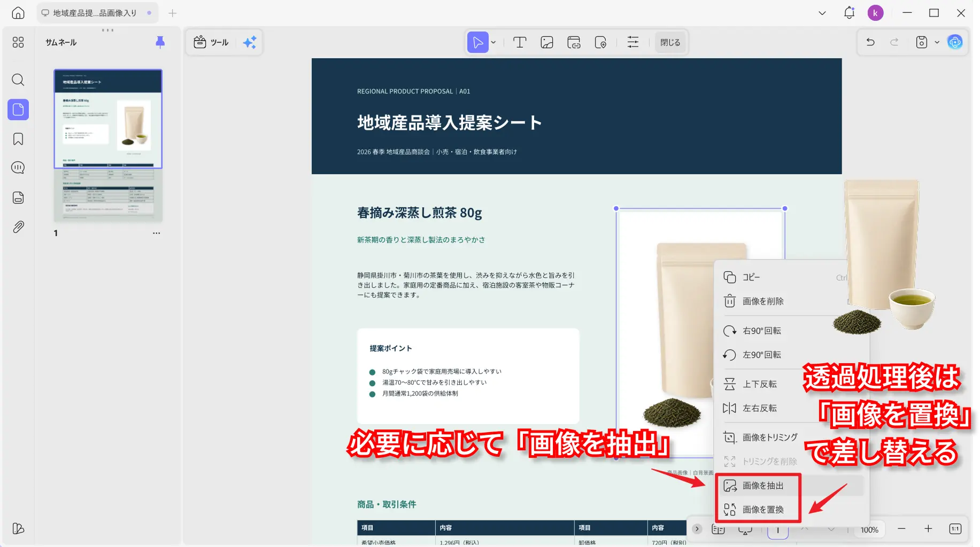Click the 提案ポイント heading
This screenshot has width=980, height=547.
pos(391,348)
